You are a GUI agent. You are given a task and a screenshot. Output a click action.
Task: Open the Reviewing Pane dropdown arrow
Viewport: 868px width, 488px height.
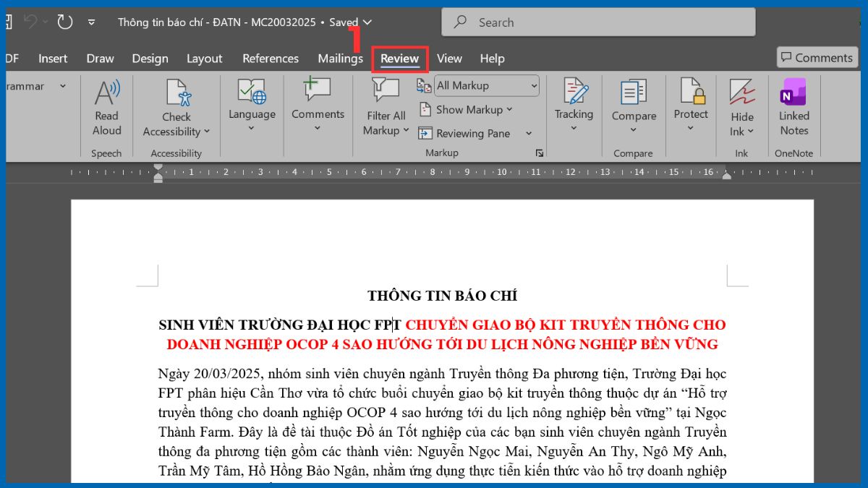527,134
